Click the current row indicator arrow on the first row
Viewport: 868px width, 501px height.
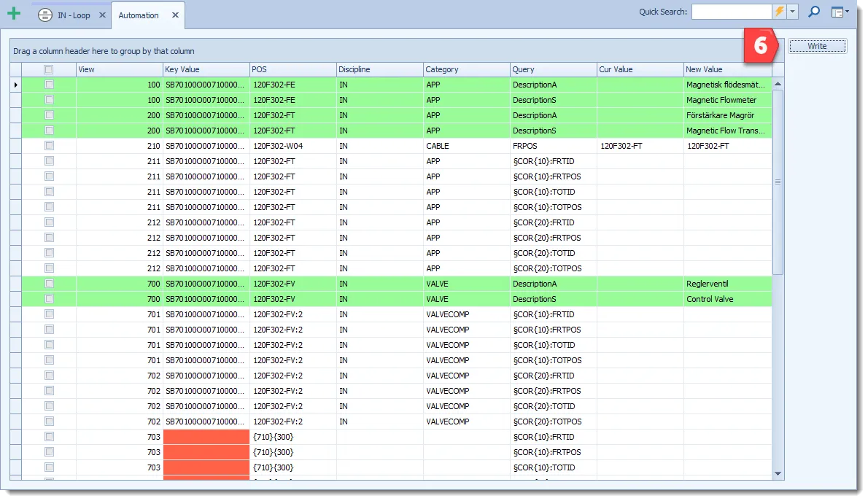pyautogui.click(x=15, y=85)
